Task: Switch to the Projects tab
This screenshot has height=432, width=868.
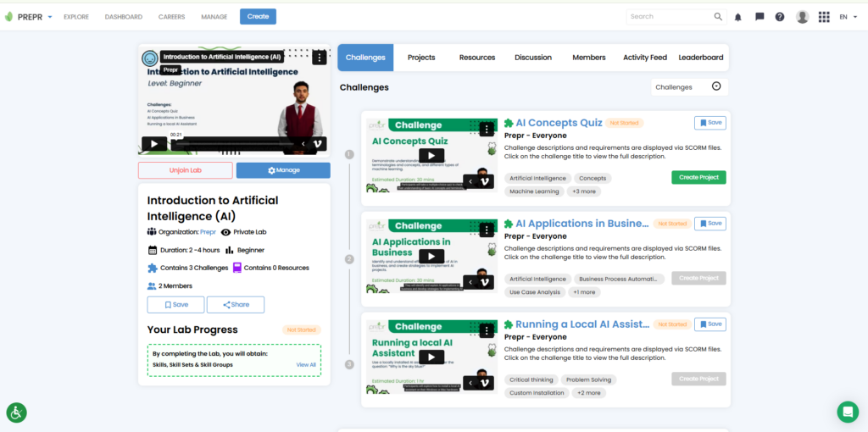Action: coord(421,58)
